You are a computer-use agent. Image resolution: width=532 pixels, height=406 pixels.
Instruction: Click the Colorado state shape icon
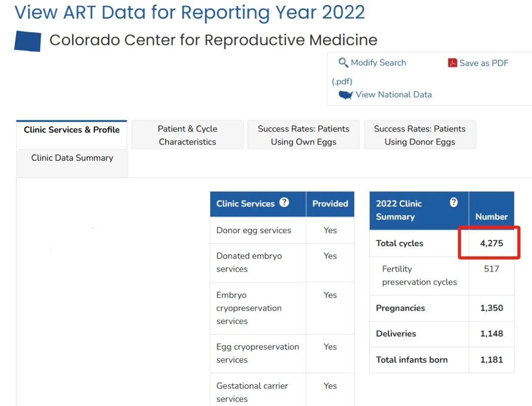pyautogui.click(x=28, y=41)
